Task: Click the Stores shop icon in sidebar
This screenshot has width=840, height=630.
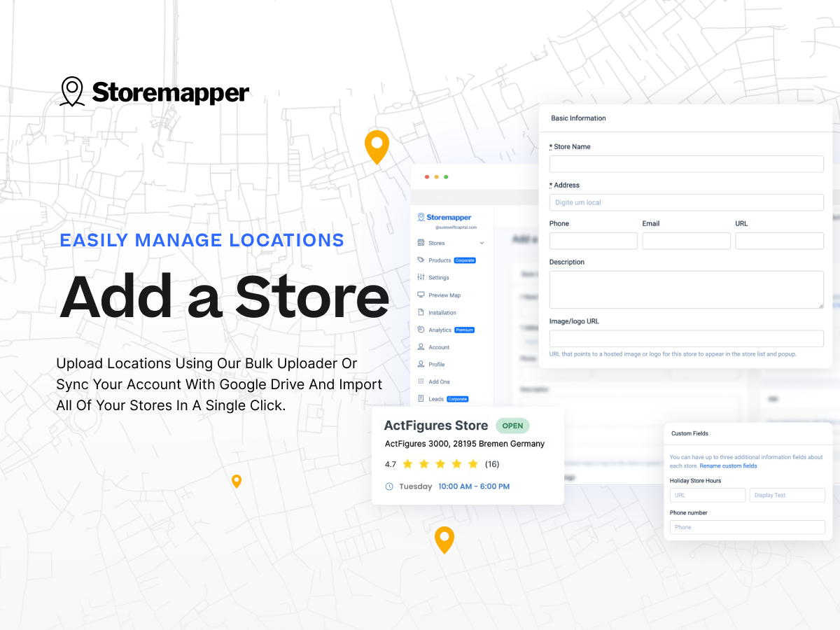Action: tap(421, 243)
